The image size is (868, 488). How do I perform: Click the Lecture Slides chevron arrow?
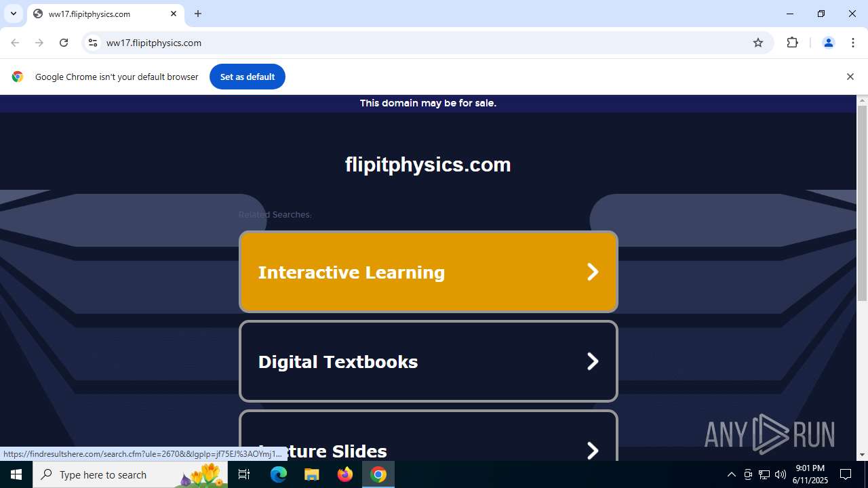pos(593,451)
